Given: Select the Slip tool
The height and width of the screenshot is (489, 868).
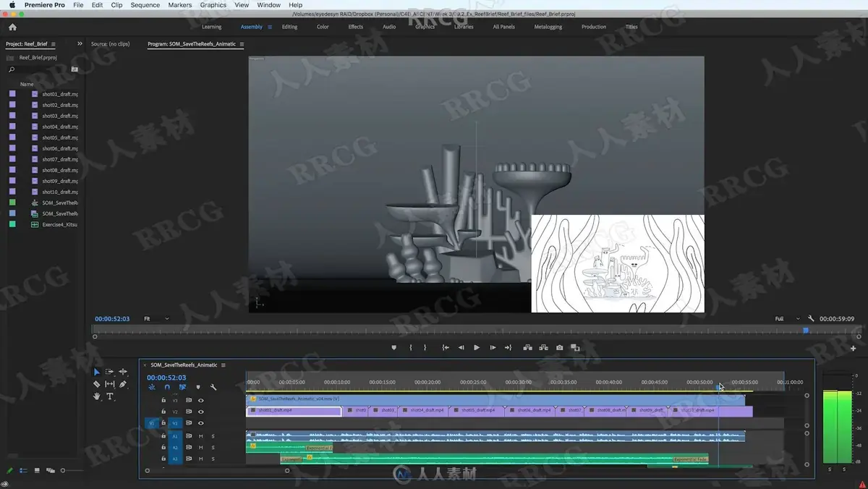Looking at the screenshot, I should 109,384.
